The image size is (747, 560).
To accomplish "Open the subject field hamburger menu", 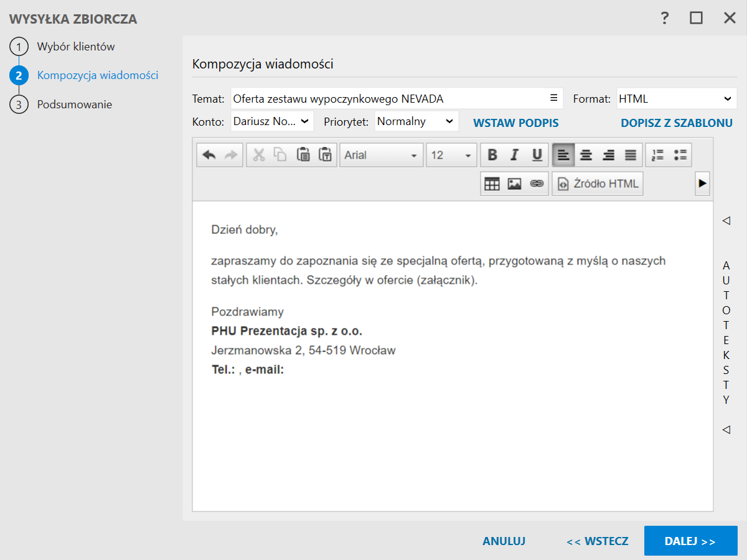I will click(553, 98).
